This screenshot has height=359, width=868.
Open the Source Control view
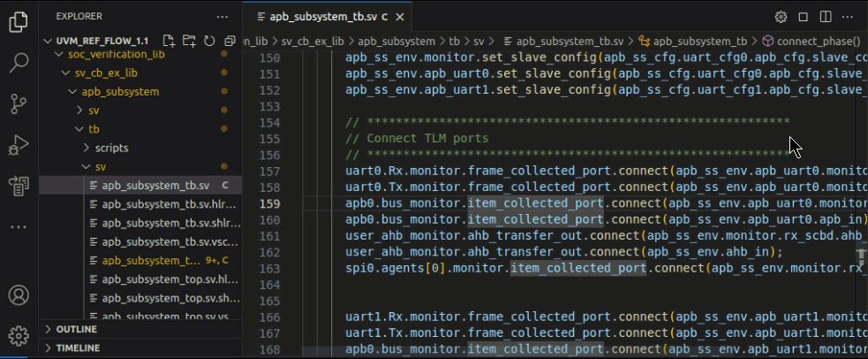click(x=19, y=103)
